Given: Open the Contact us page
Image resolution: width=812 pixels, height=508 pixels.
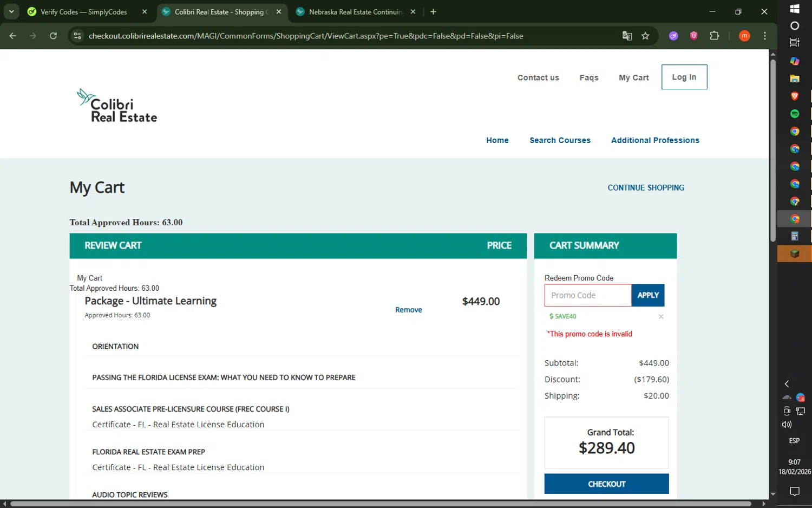Looking at the screenshot, I should [538, 77].
